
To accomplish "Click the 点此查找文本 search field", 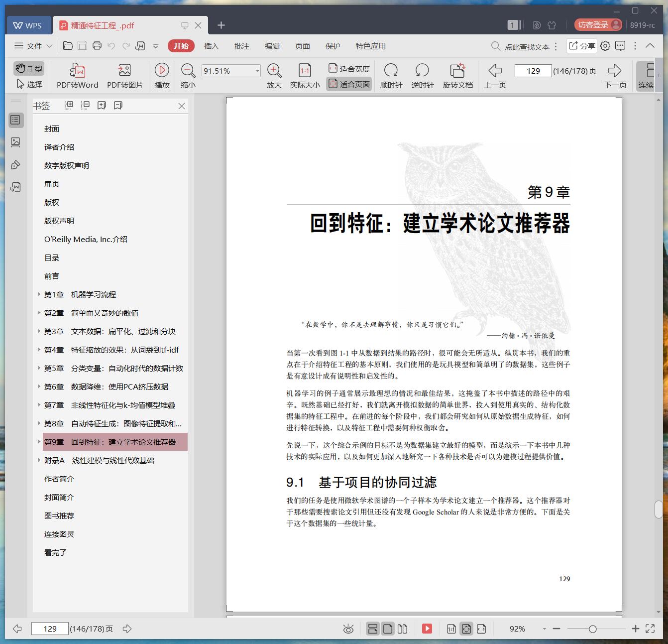I will pos(520,46).
